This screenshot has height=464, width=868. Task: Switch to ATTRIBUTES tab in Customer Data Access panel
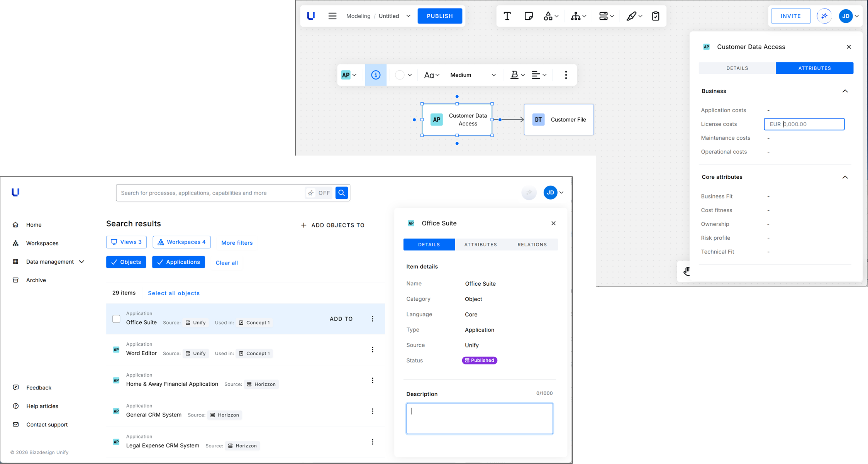click(815, 68)
